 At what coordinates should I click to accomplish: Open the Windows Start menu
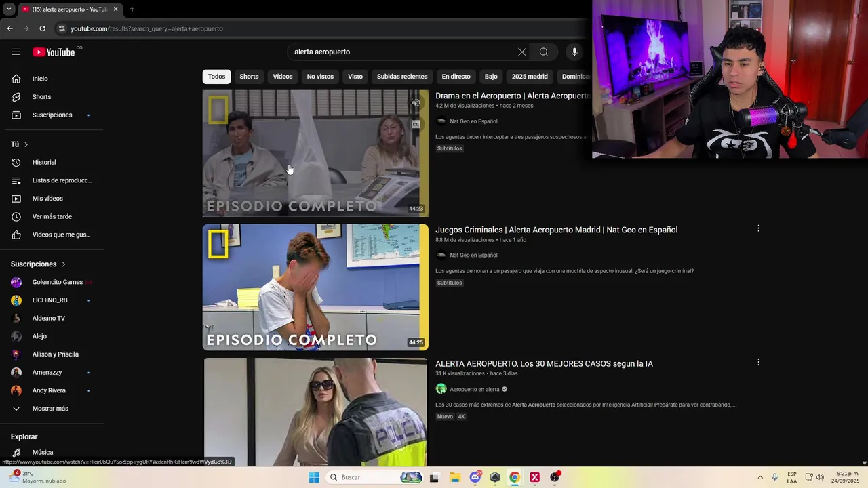pos(314,477)
